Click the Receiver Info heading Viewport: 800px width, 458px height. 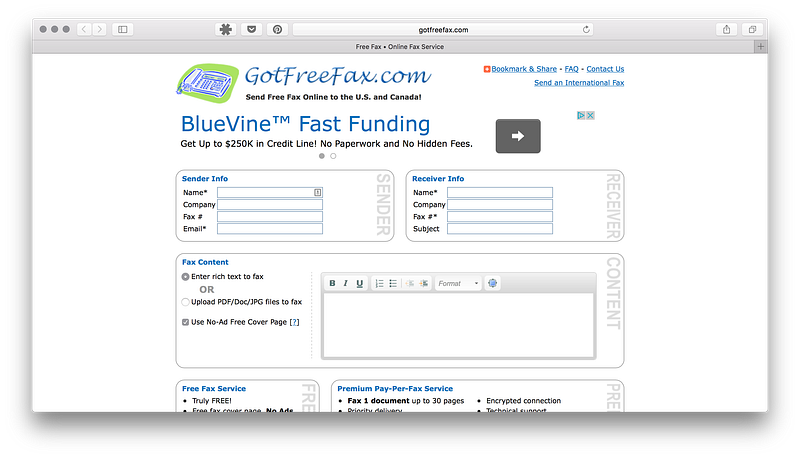click(x=438, y=179)
